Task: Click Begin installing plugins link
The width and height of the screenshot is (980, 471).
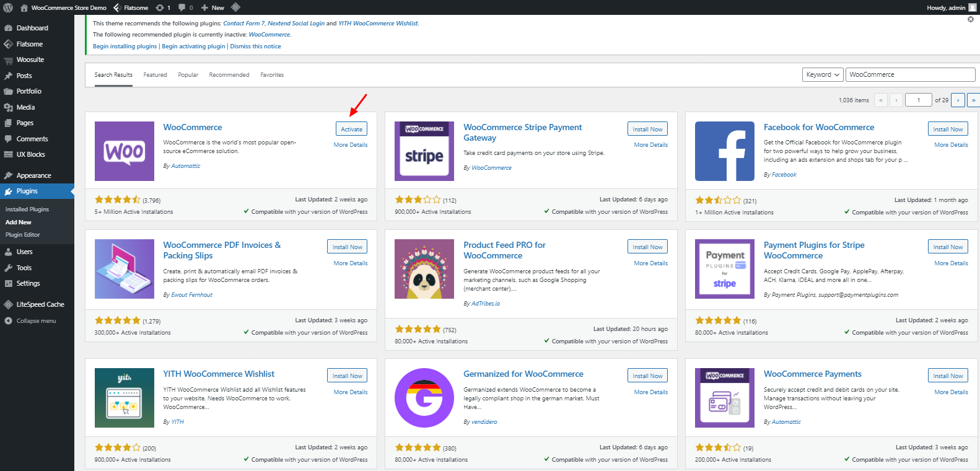Action: pyautogui.click(x=125, y=46)
